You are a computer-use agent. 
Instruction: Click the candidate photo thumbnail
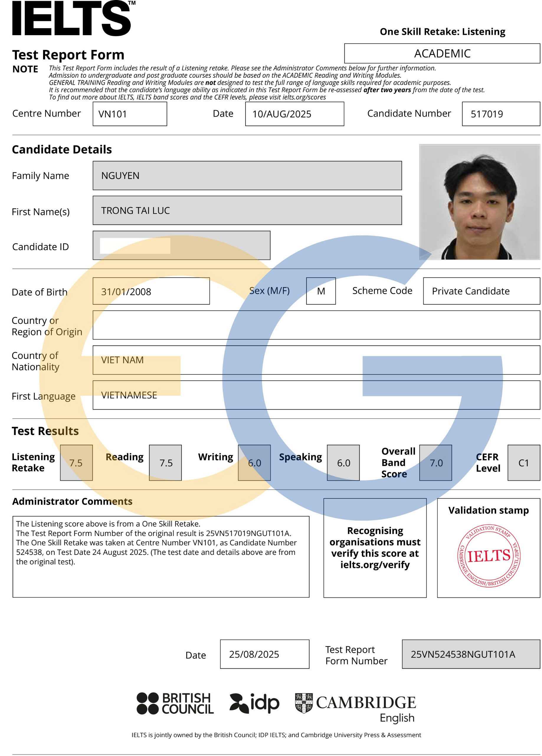pos(479,202)
